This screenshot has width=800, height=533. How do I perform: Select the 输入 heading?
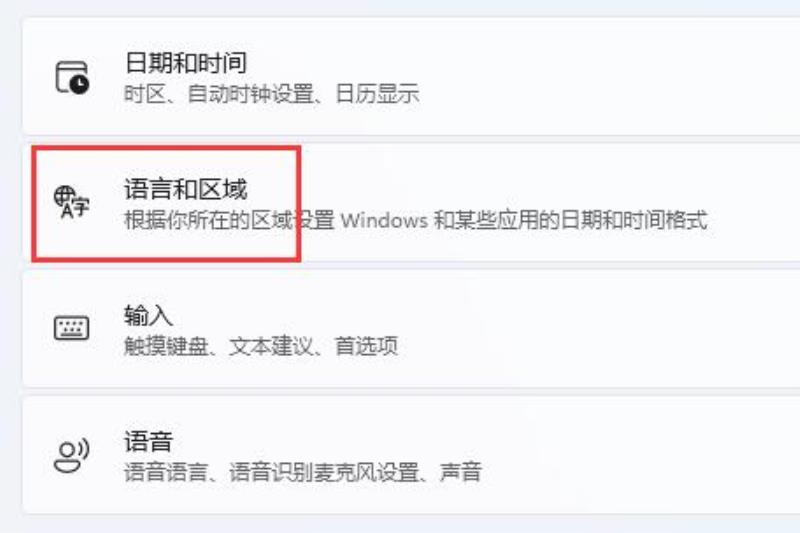coord(148,315)
